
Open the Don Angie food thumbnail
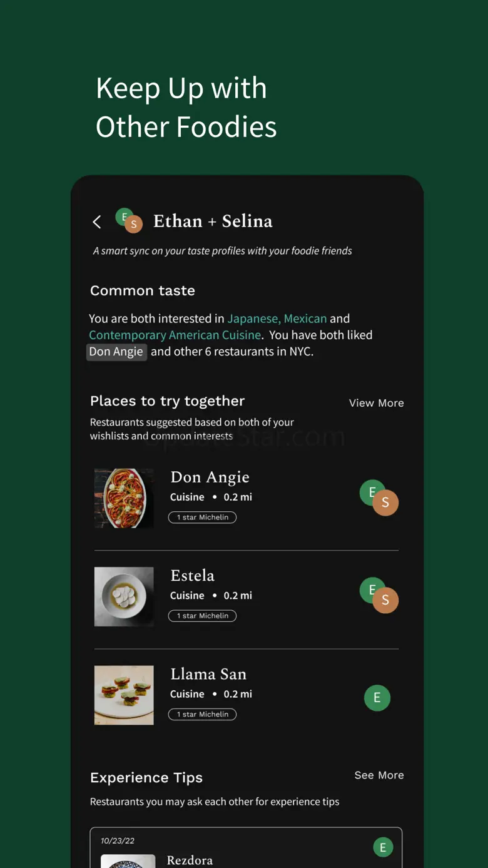tap(124, 498)
